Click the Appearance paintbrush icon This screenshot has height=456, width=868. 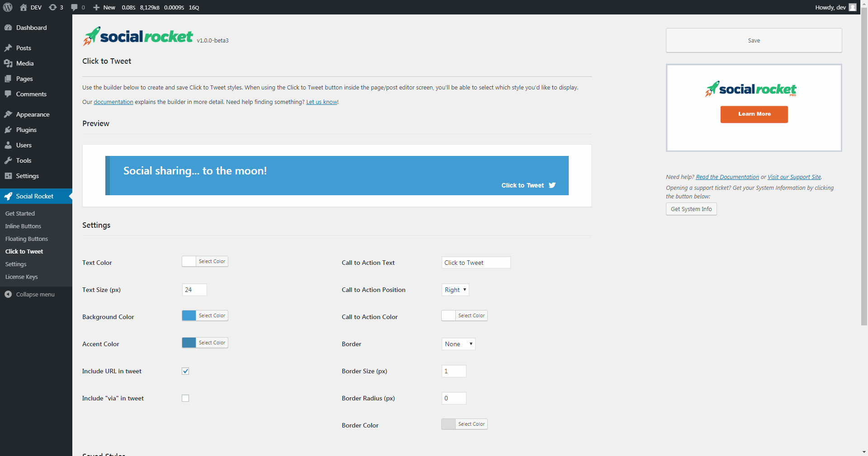(8, 114)
